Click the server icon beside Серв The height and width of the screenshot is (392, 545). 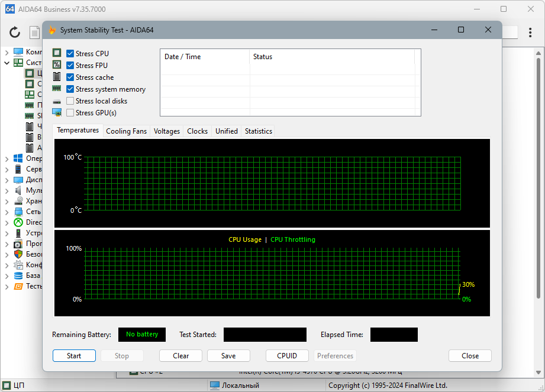point(18,169)
